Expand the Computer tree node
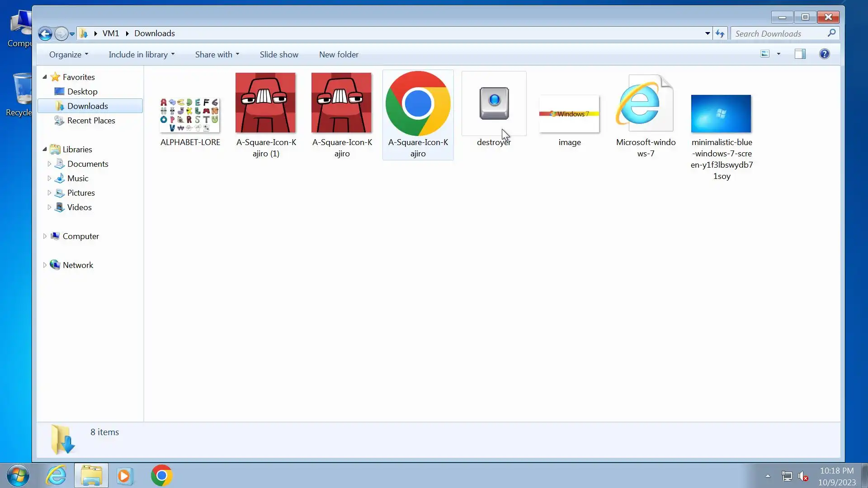This screenshot has width=868, height=488. [x=45, y=236]
